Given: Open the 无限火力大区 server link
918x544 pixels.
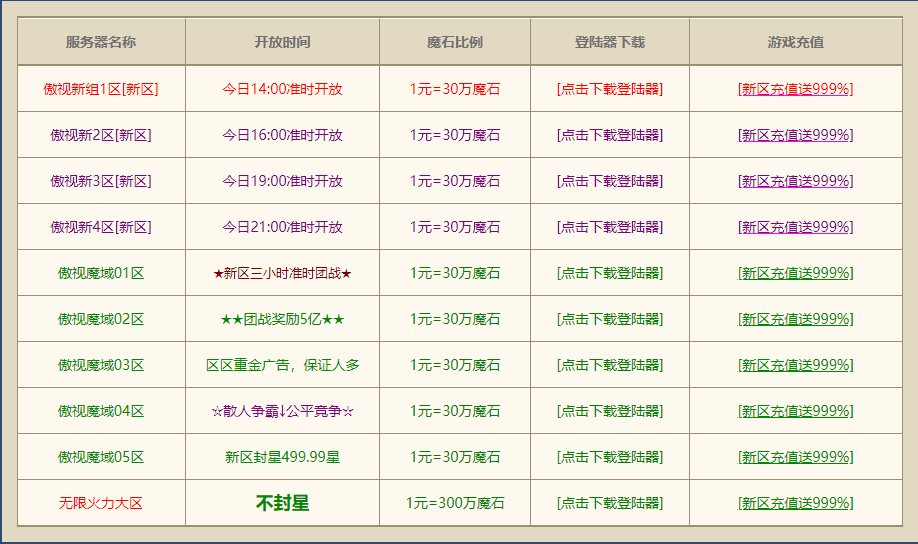Looking at the screenshot, I should point(101,503).
